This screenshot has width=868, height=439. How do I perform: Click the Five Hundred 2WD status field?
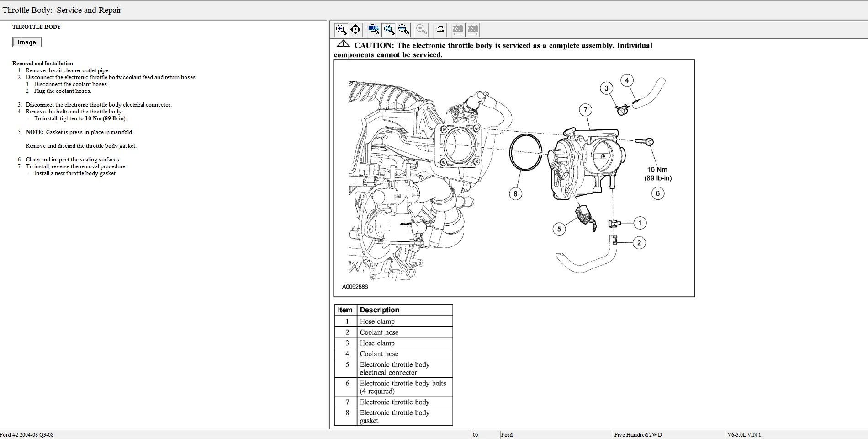669,435
